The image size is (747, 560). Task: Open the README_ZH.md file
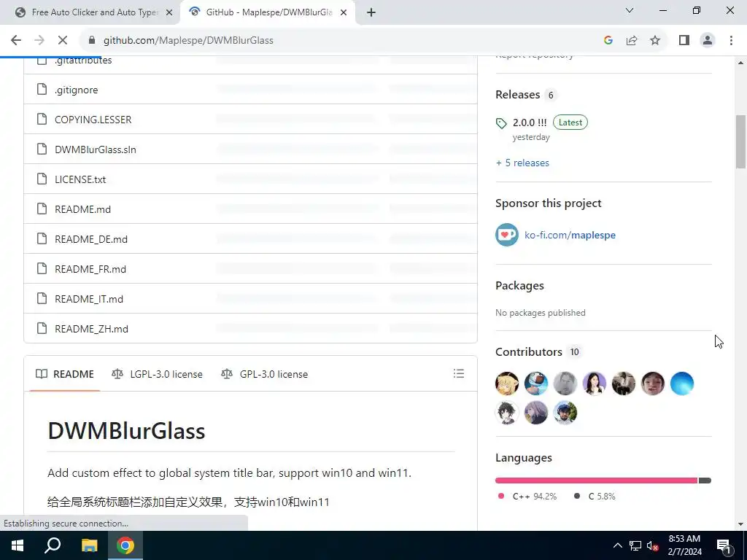click(x=91, y=329)
